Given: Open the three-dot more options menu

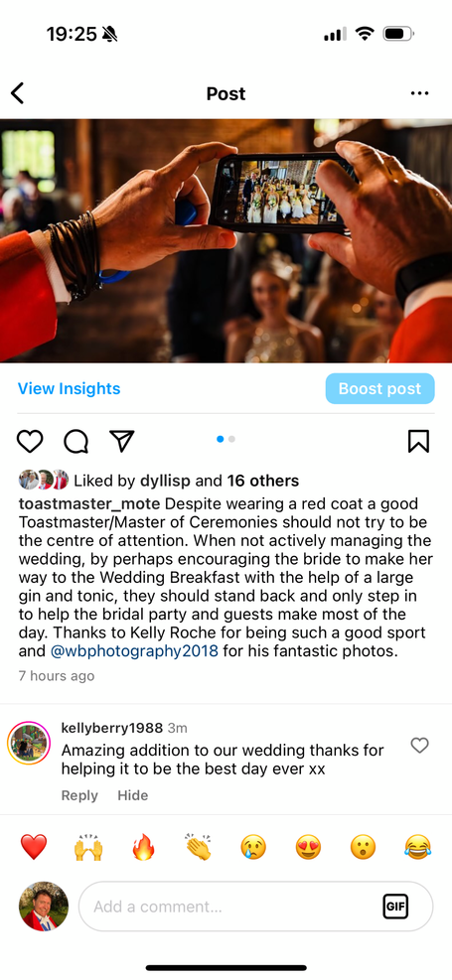Looking at the screenshot, I should (419, 93).
